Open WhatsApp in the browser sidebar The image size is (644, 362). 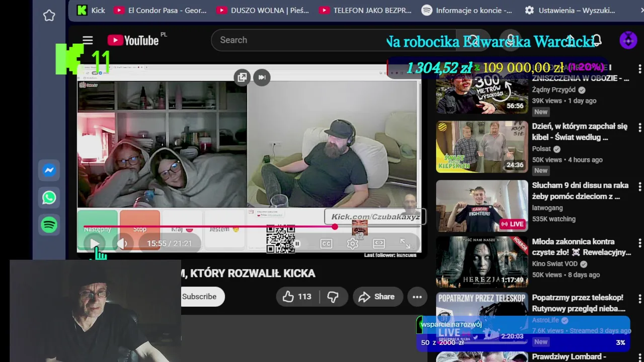click(x=49, y=198)
